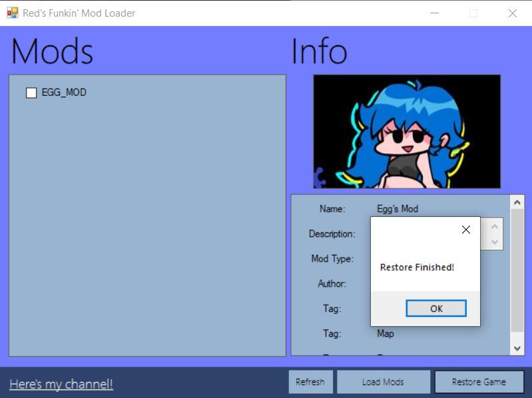Close the Restore Finished dialog with X
This screenshot has height=398, width=532.
point(466,230)
